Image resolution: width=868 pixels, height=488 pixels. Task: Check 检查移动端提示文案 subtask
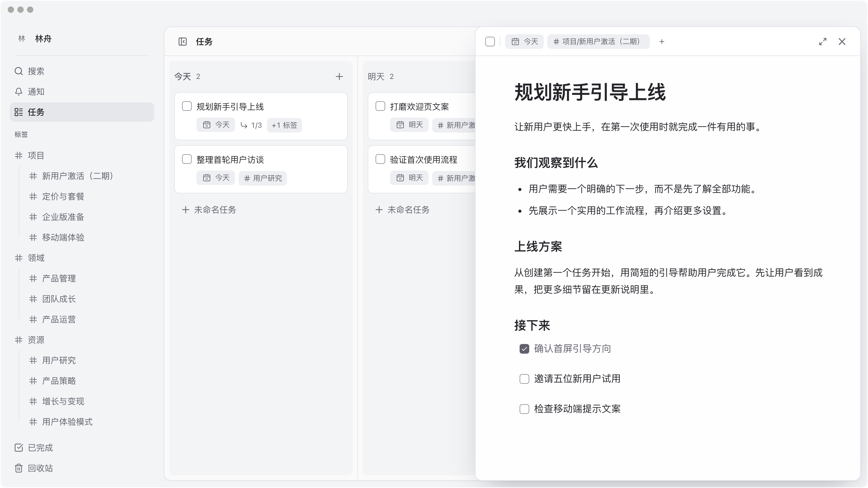click(524, 409)
